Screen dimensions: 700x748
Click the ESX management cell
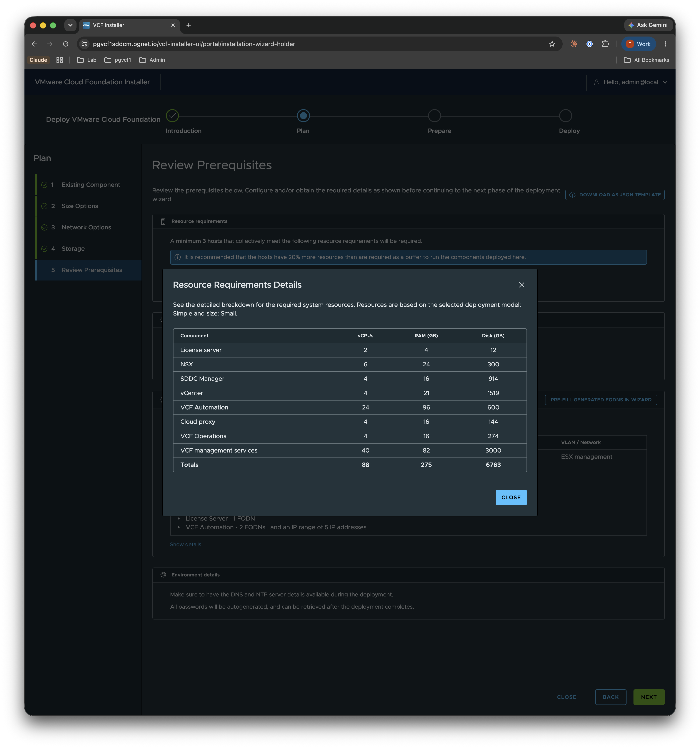(x=586, y=457)
